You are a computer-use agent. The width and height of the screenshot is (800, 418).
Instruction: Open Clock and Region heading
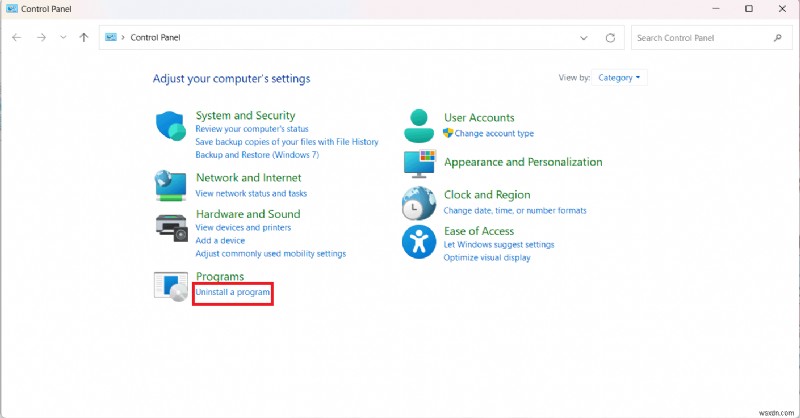point(487,194)
